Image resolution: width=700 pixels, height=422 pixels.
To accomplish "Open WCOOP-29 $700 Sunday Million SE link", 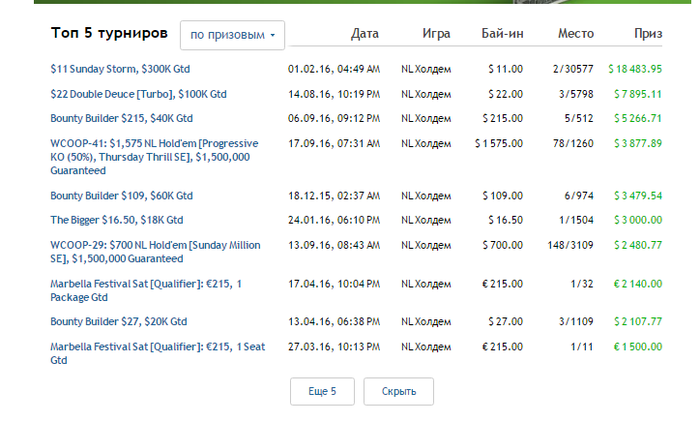I will click(155, 252).
